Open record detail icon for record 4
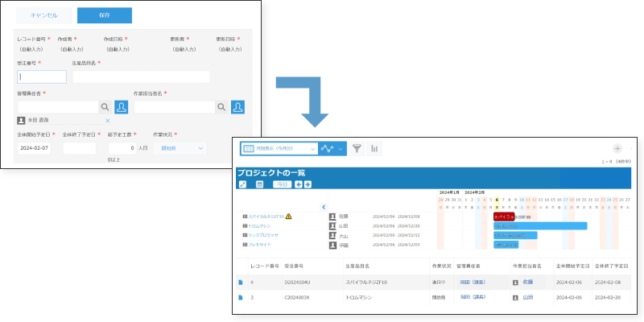This screenshot has height=322, width=644. pyautogui.click(x=241, y=283)
